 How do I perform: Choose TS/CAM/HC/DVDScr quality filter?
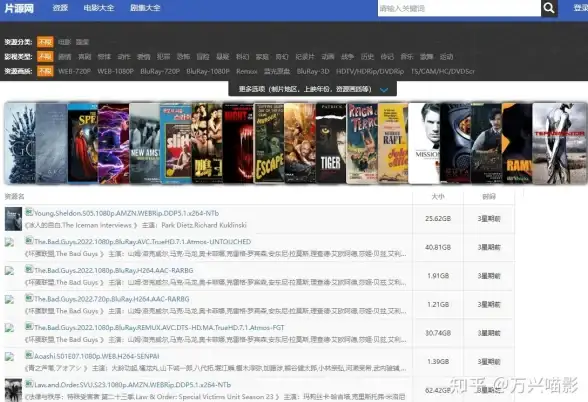click(x=443, y=71)
